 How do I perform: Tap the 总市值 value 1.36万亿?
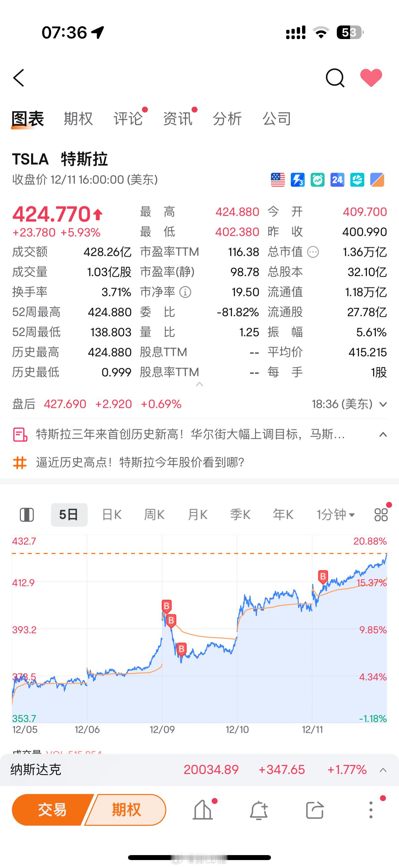(365, 252)
